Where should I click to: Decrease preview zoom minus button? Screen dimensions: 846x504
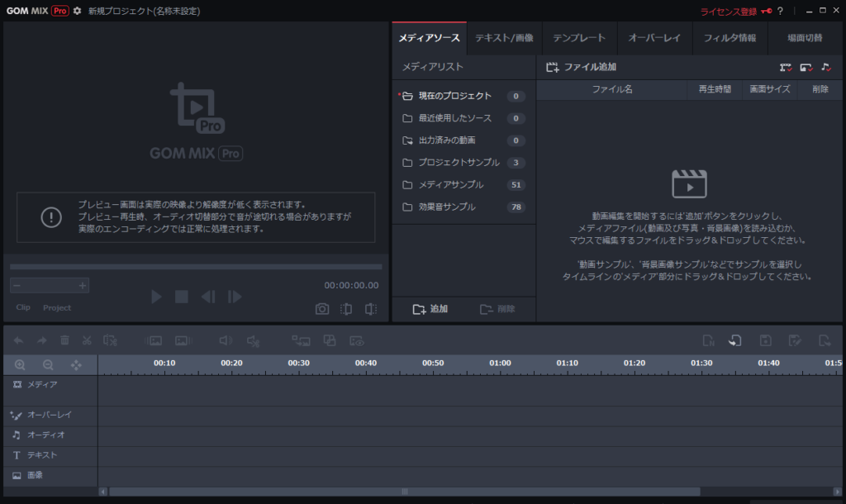[x=17, y=285]
